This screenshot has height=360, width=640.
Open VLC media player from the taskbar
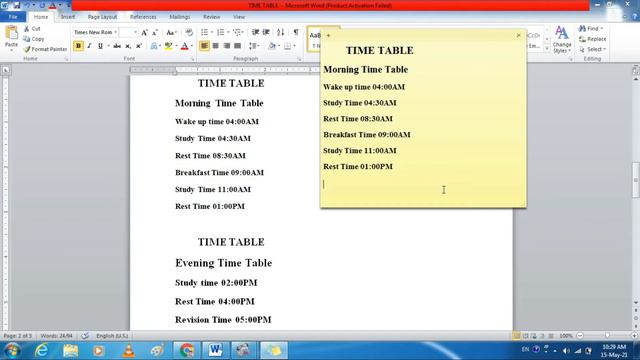tap(129, 350)
